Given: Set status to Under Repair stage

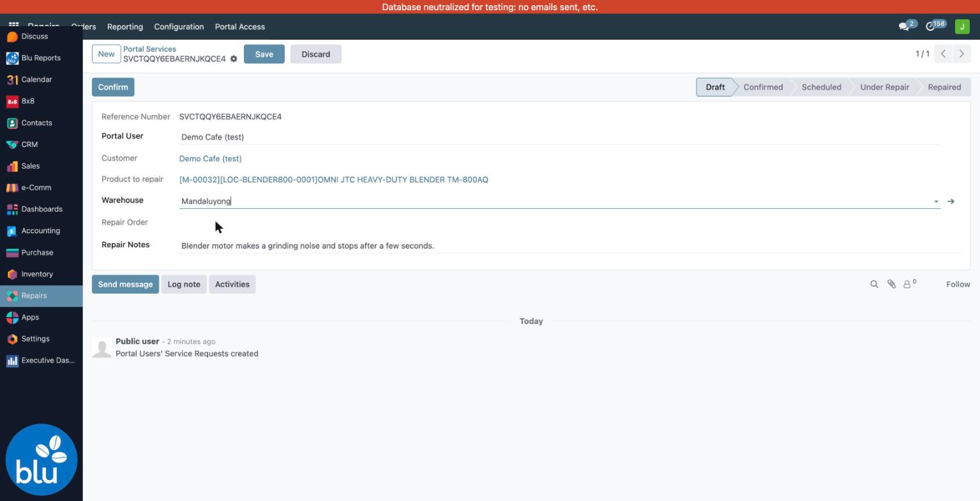Looking at the screenshot, I should coord(884,87).
